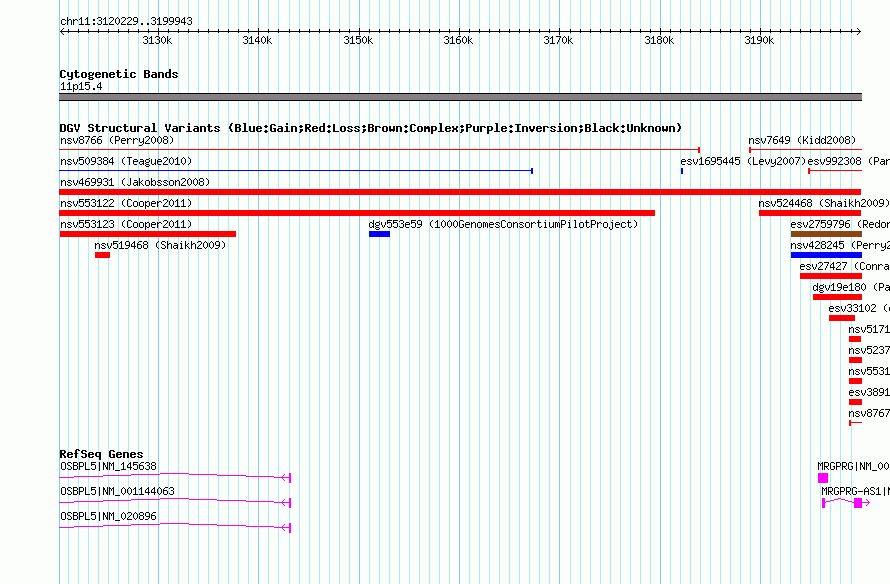Open the OSBPL5|NM_001144063 transcript
This screenshot has height=584, width=890.
(x=175, y=502)
